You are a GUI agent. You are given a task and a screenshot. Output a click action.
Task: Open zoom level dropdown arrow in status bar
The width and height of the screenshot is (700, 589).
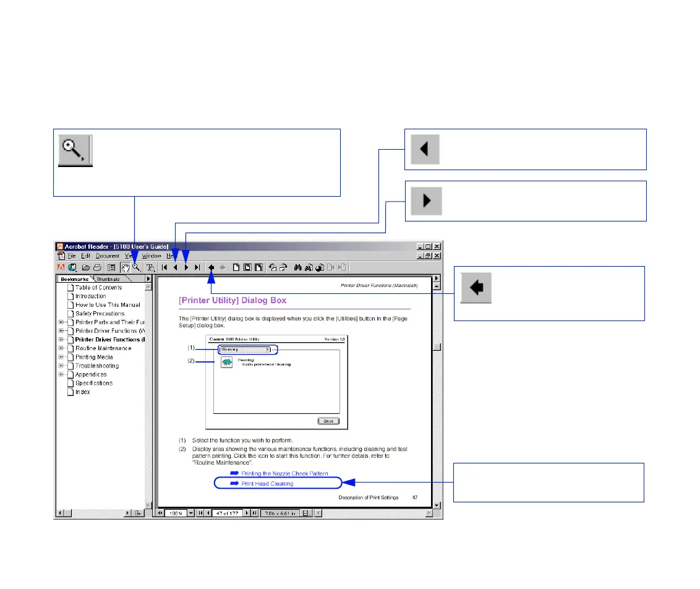tap(191, 513)
